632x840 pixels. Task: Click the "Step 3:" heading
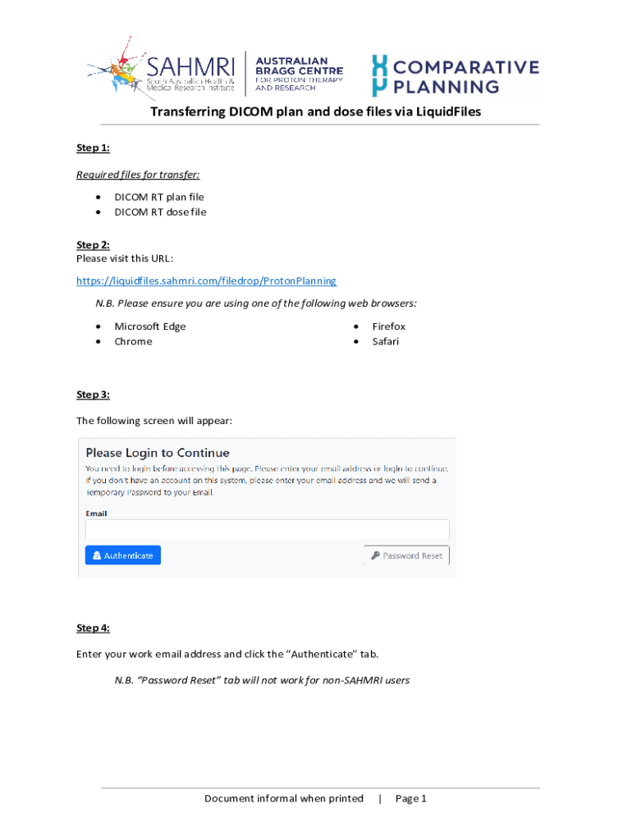(93, 395)
